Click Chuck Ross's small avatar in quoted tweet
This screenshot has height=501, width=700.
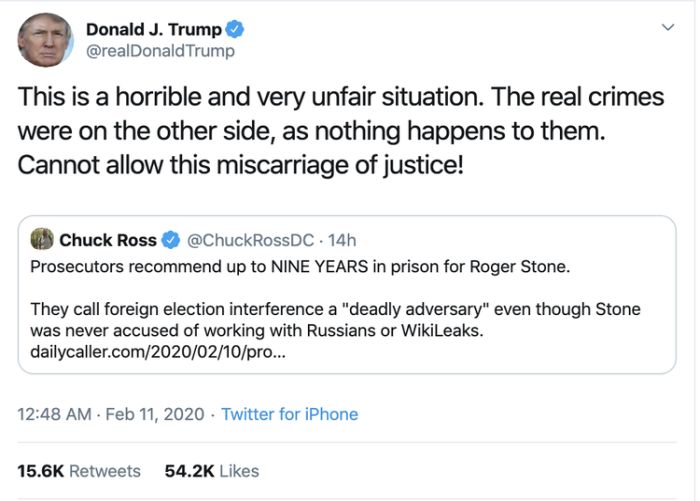click(x=42, y=240)
